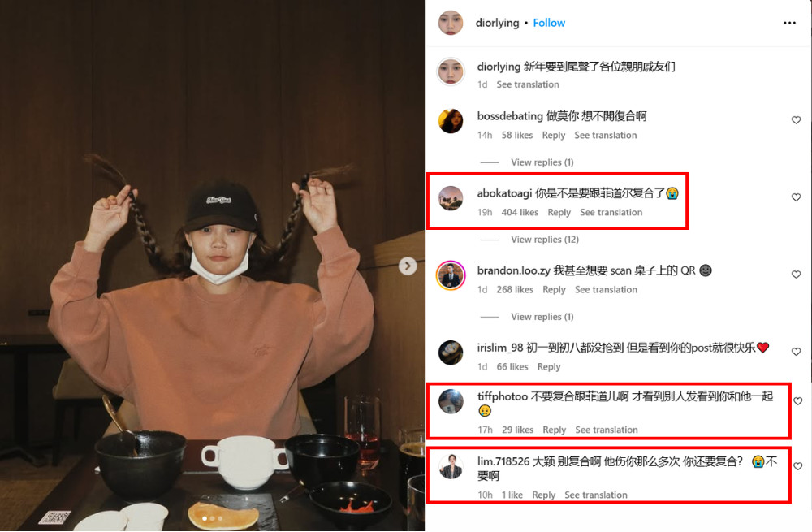Like bossdebating's comment with heart icon
812x532 pixels.
coord(796,120)
